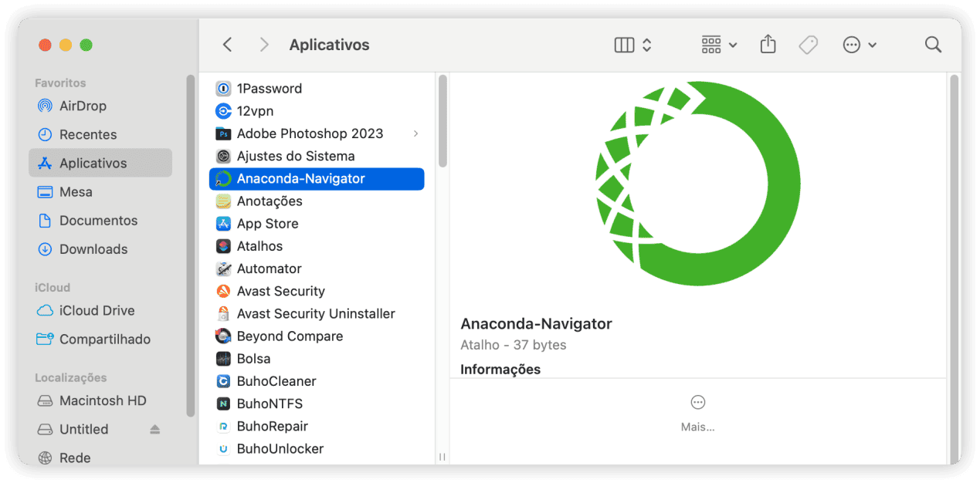Viewport: 980px width, 483px height.
Task: Open the ellipsis action menu in toolbar
Action: (860, 45)
